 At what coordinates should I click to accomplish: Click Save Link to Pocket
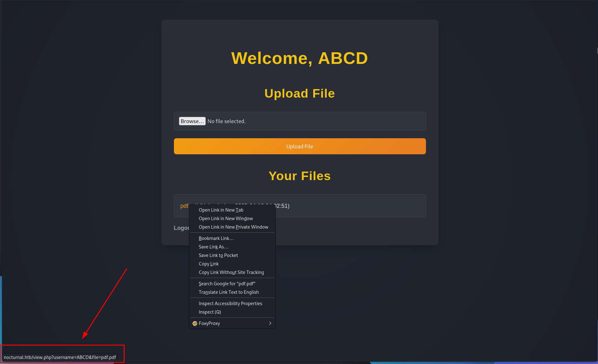218,255
